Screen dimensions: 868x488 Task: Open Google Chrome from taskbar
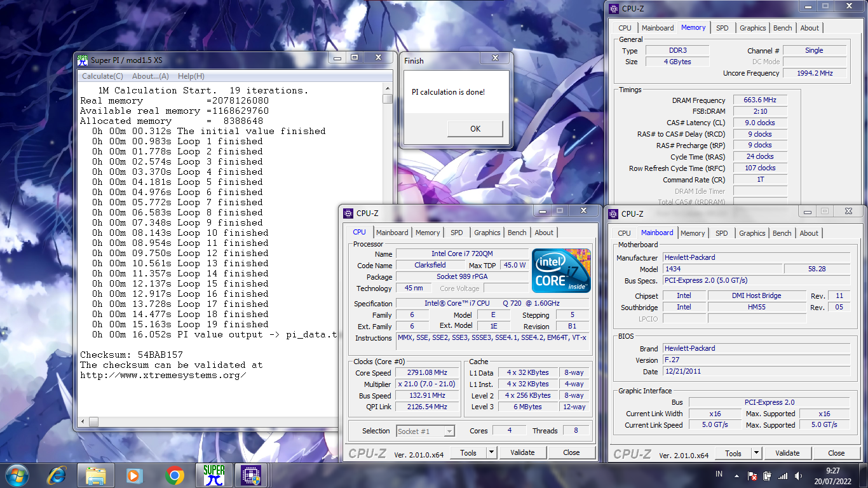click(174, 475)
